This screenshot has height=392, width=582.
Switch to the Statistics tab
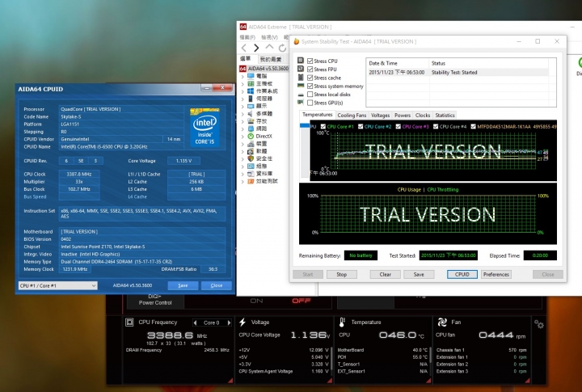(x=445, y=116)
